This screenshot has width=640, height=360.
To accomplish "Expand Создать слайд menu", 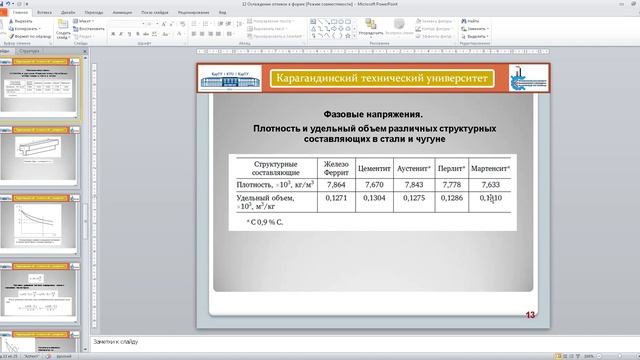I will click(x=63, y=35).
